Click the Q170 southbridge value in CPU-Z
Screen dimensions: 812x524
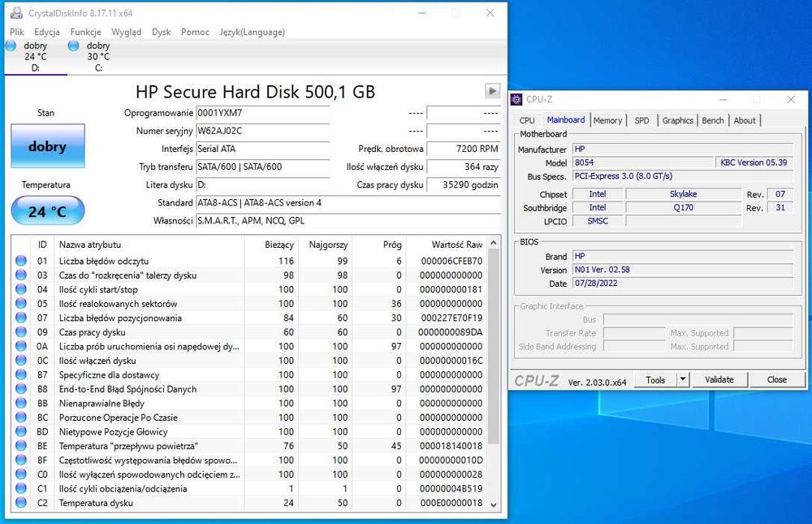683,207
